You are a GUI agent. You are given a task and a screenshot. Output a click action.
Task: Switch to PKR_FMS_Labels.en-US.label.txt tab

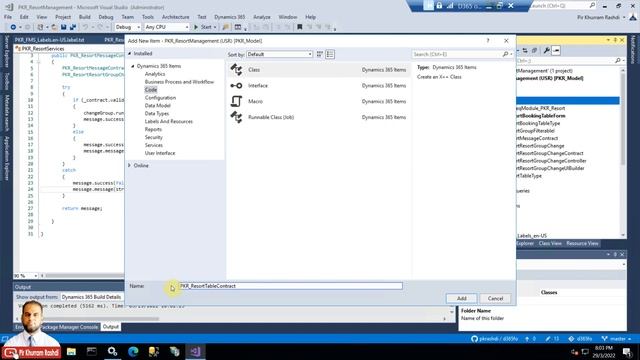[49, 40]
